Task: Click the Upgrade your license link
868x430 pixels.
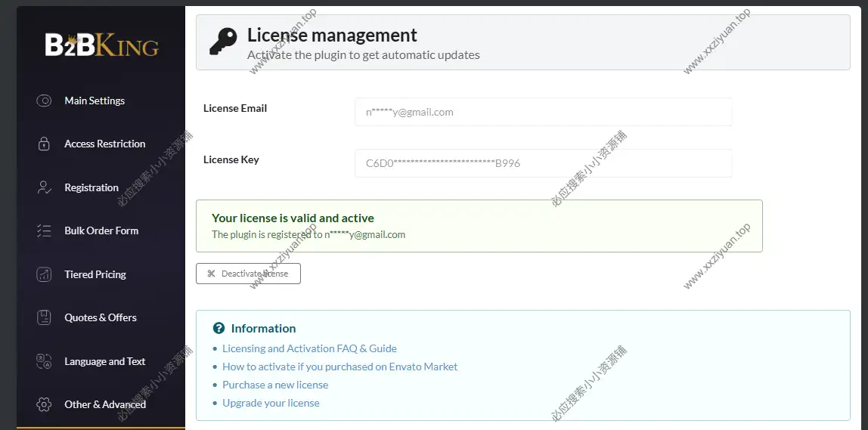Action: (x=271, y=403)
